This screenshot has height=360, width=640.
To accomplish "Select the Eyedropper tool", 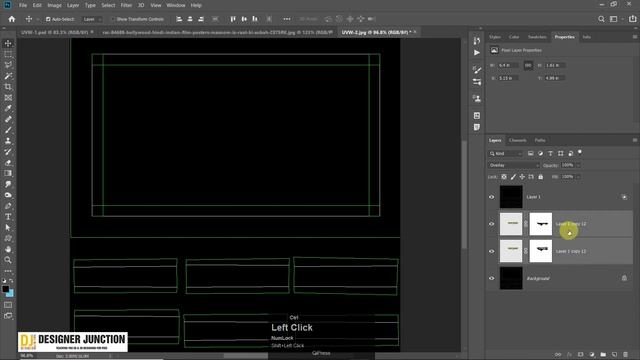I will point(8,108).
